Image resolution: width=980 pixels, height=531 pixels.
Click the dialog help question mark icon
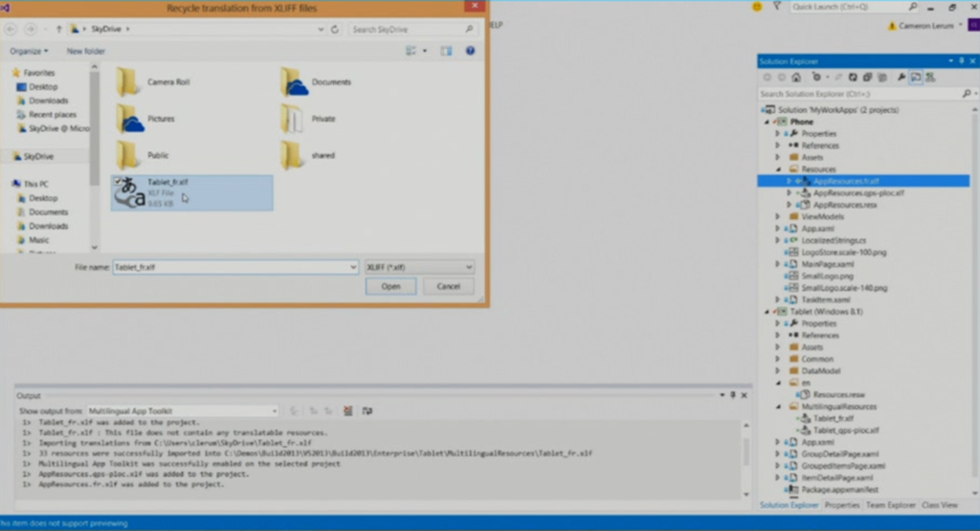(470, 51)
